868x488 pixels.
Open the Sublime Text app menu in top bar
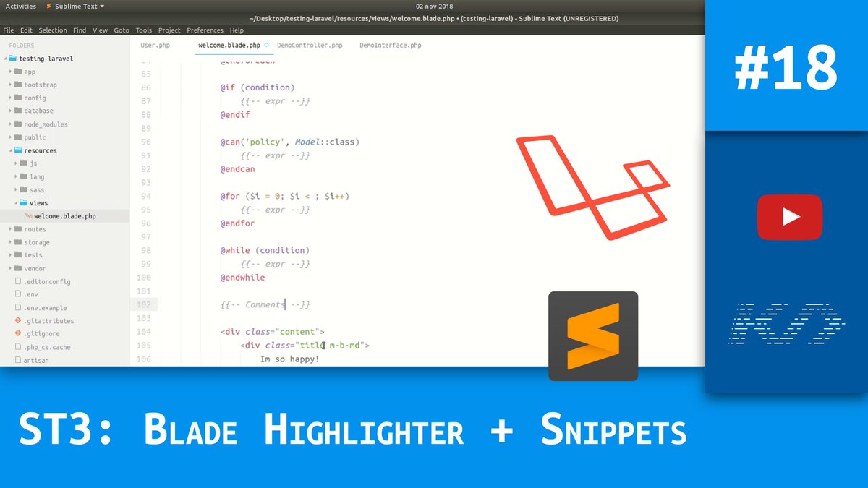coord(75,6)
